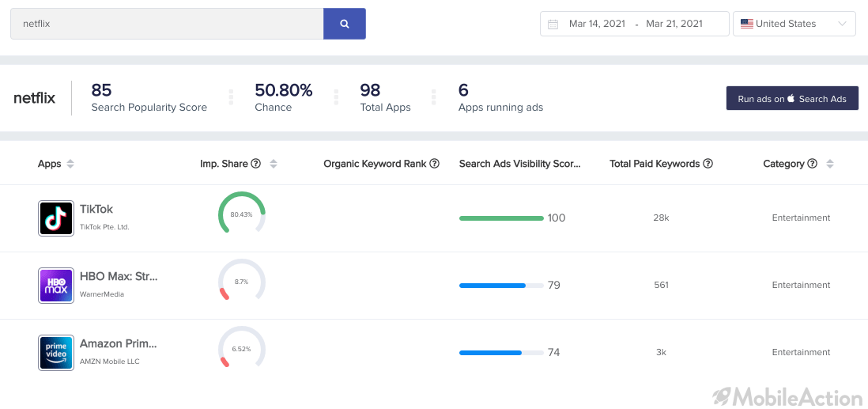This screenshot has width=868, height=409.
Task: Click TikTok's visibility score number 100
Action: (557, 218)
